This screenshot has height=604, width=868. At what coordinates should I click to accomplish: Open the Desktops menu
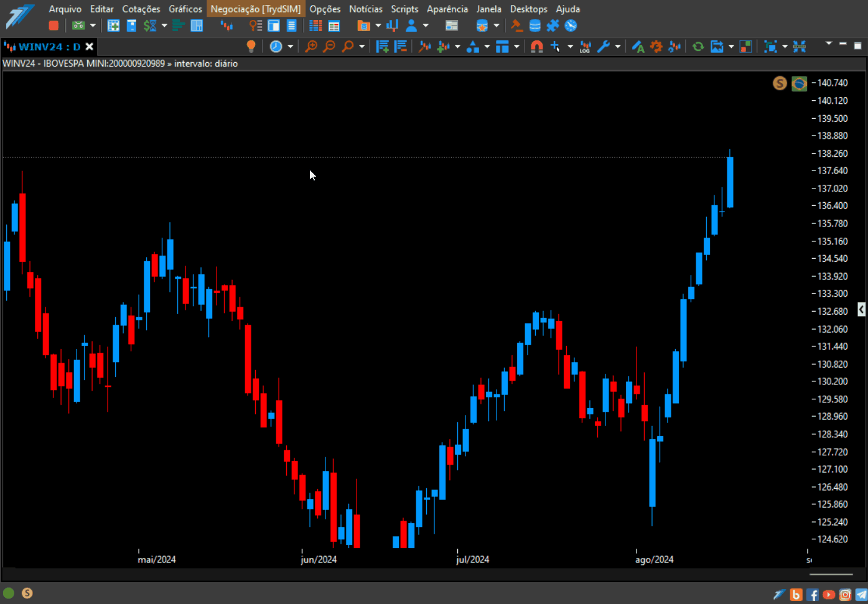click(x=529, y=9)
